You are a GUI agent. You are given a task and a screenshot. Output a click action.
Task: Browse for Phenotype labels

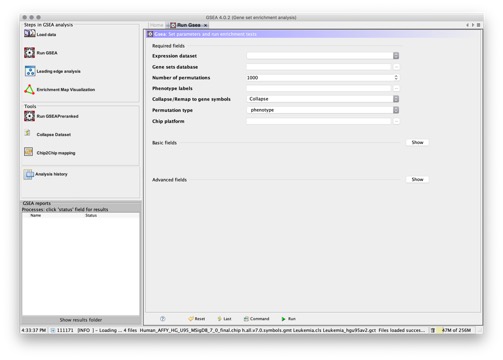[396, 88]
